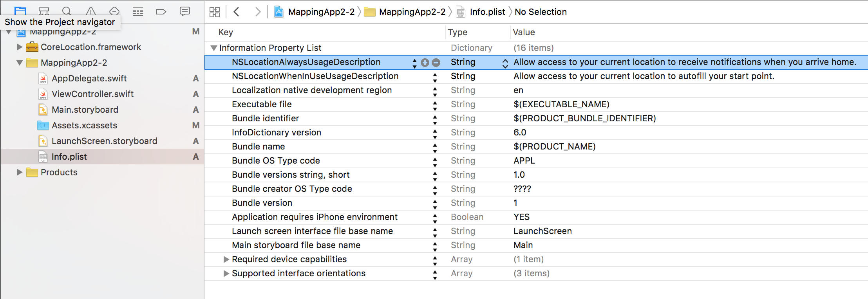Open key stepper for NSLocationAlwaysUsageDescription

(x=414, y=63)
